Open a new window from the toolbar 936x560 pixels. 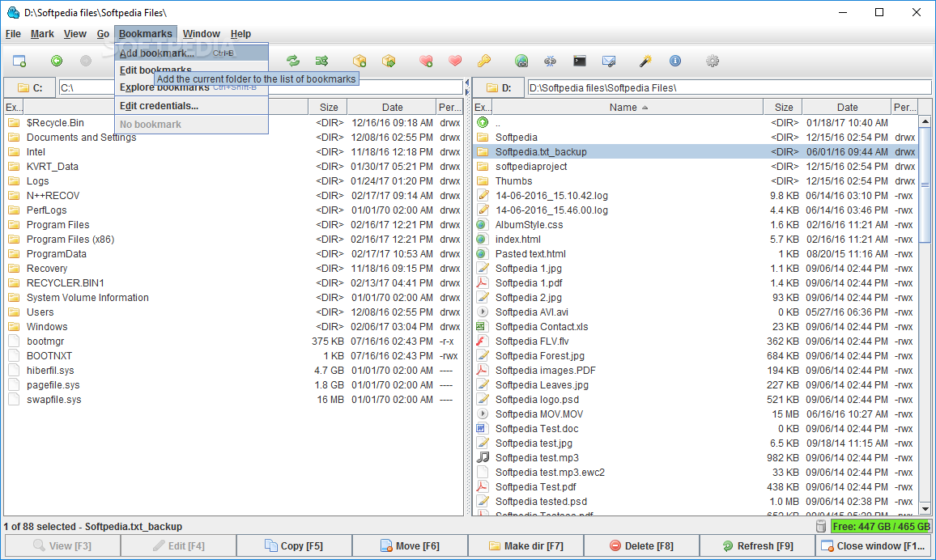click(x=19, y=61)
